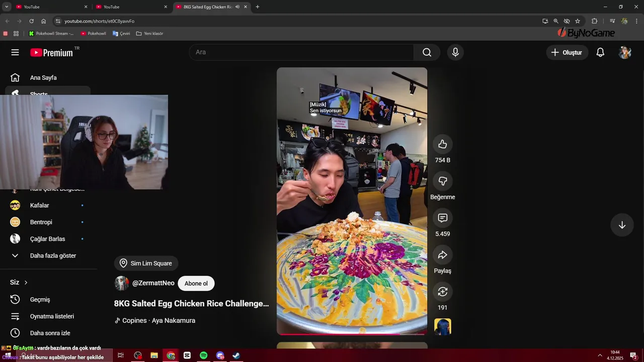Open the Çağlar Barlas subscription channel
This screenshot has height=362, width=644.
pos(48,239)
